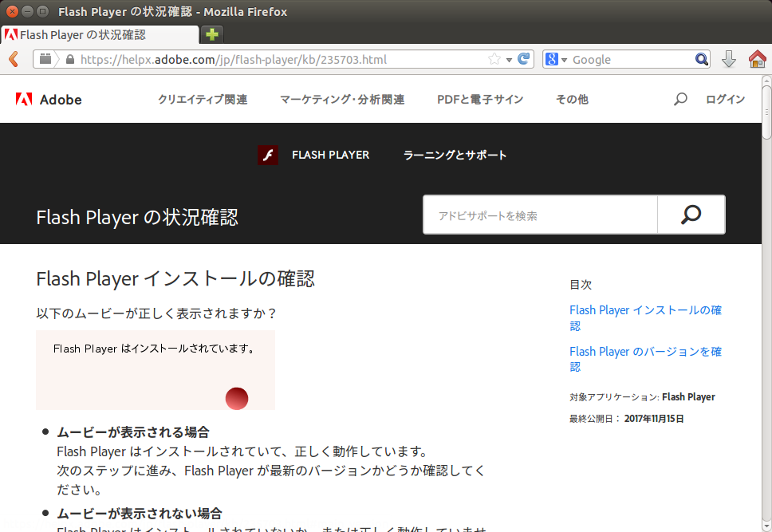Image resolution: width=772 pixels, height=532 pixels.
Task: Click the URL address bar text
Action: [234, 60]
